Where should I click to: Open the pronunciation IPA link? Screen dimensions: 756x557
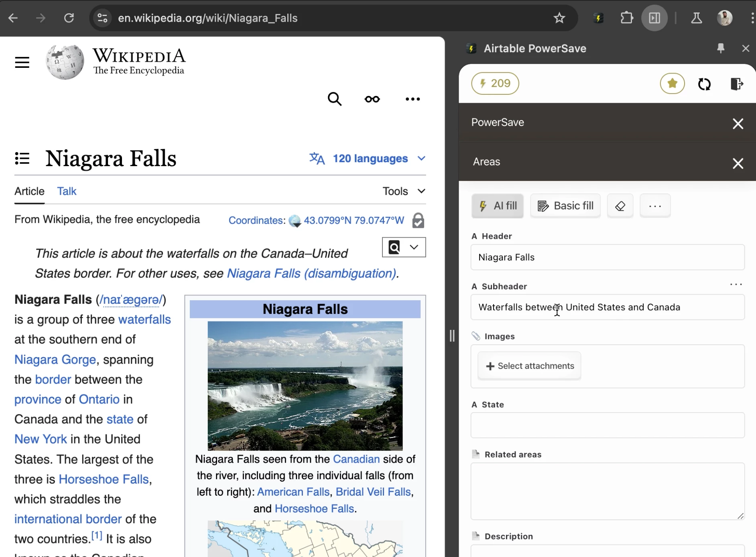click(131, 299)
